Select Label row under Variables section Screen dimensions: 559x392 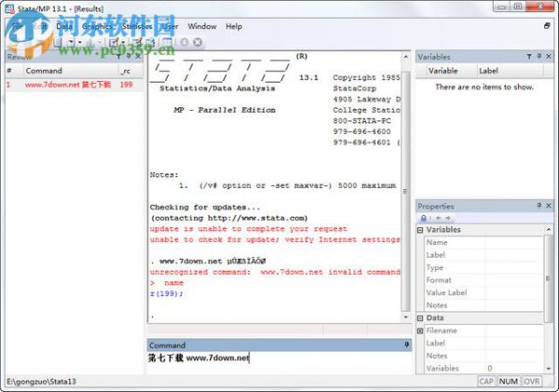[484, 255]
